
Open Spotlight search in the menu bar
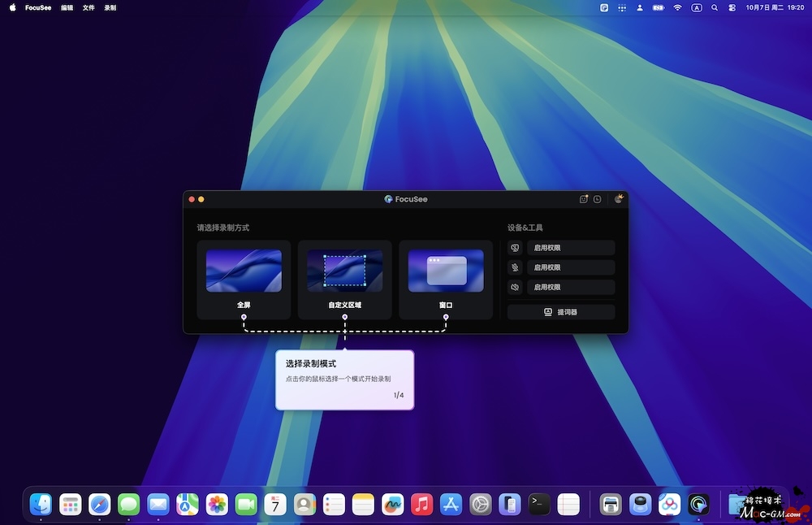point(715,7)
